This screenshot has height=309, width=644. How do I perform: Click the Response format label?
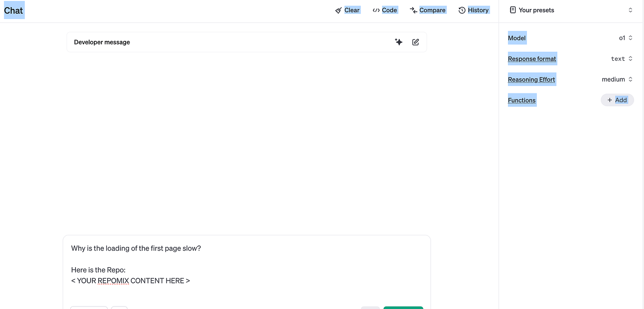click(532, 59)
